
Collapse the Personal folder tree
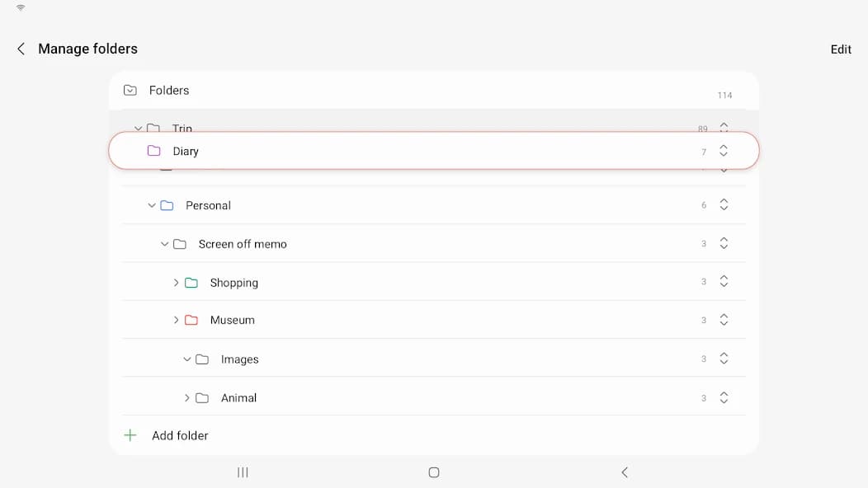point(151,205)
